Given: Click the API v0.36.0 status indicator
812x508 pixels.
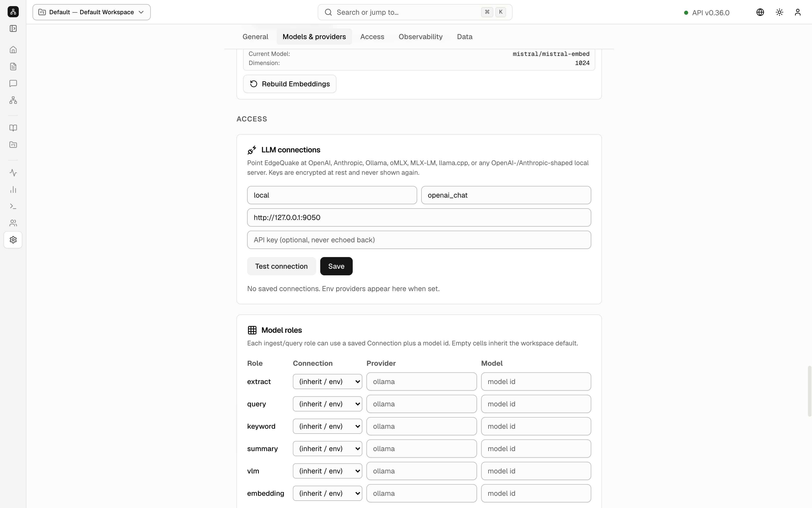Looking at the screenshot, I should tap(707, 12).
